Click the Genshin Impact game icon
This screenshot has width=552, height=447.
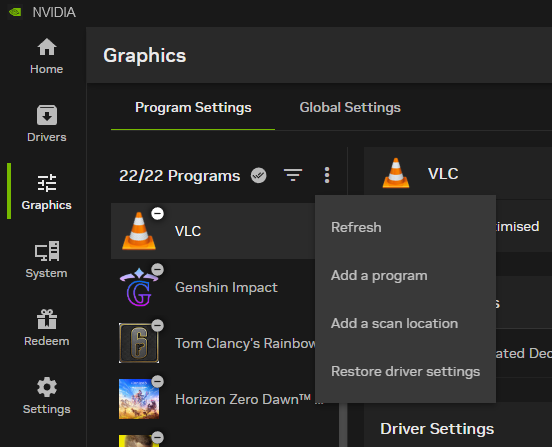pyautogui.click(x=139, y=287)
